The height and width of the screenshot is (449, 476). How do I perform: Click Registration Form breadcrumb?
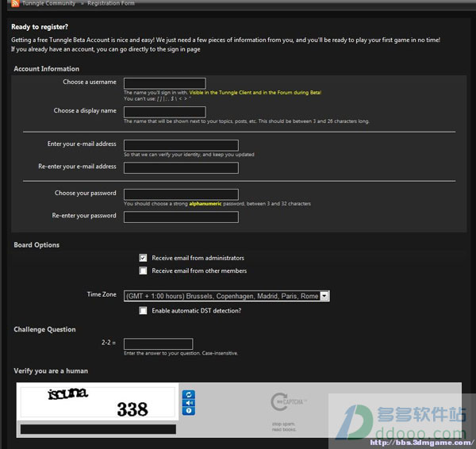point(111,3)
